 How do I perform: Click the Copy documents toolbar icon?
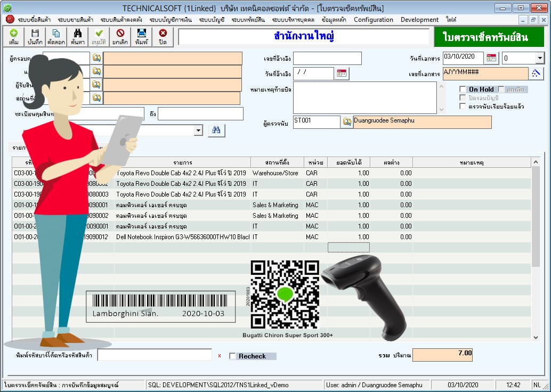coord(56,37)
